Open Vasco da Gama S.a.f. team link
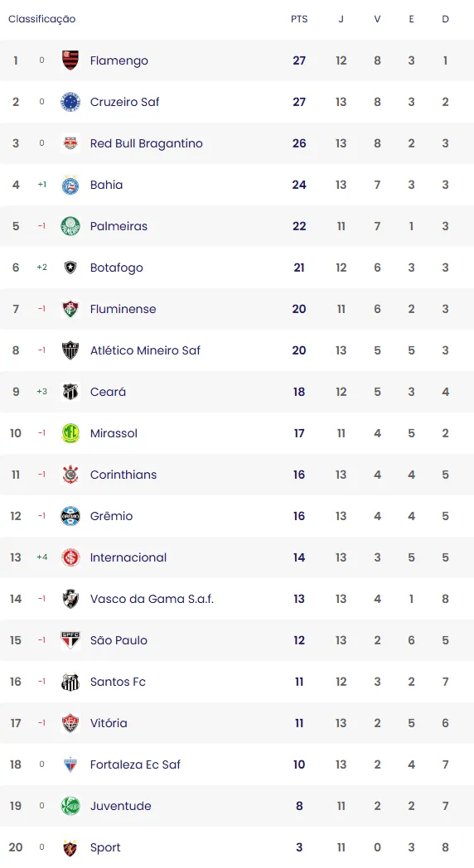The width and height of the screenshot is (474, 868). 152,599
